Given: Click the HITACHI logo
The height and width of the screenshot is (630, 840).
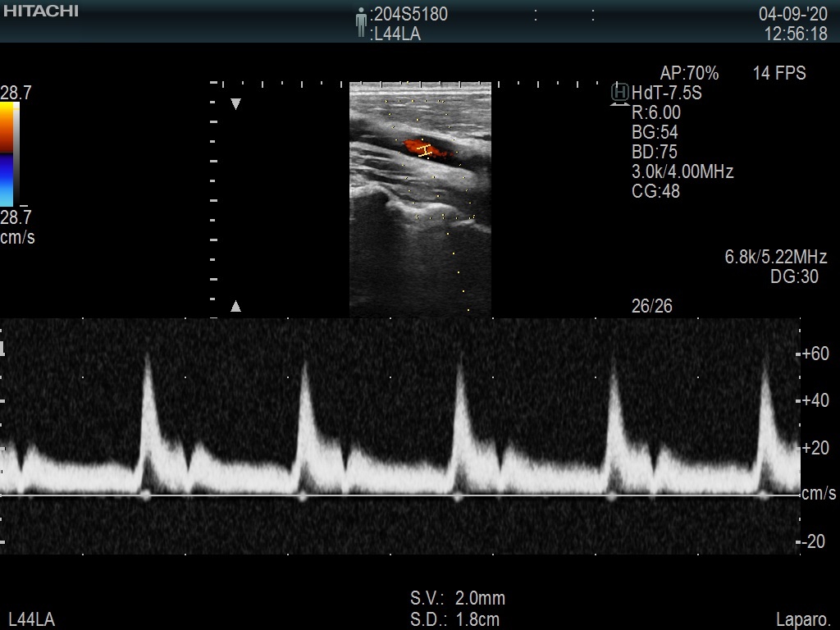Looking at the screenshot, I should click(41, 11).
